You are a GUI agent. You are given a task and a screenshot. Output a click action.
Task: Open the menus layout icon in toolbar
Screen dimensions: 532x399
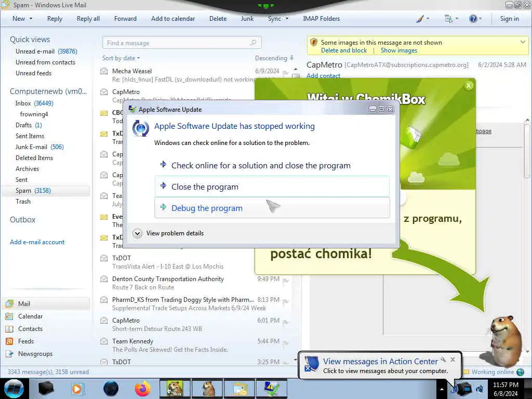click(448, 19)
